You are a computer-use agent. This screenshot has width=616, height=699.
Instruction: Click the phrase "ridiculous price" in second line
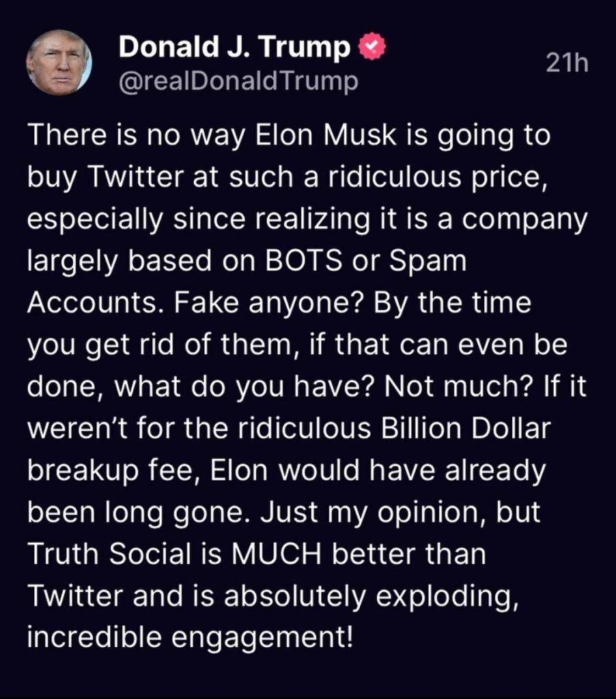click(x=420, y=177)
